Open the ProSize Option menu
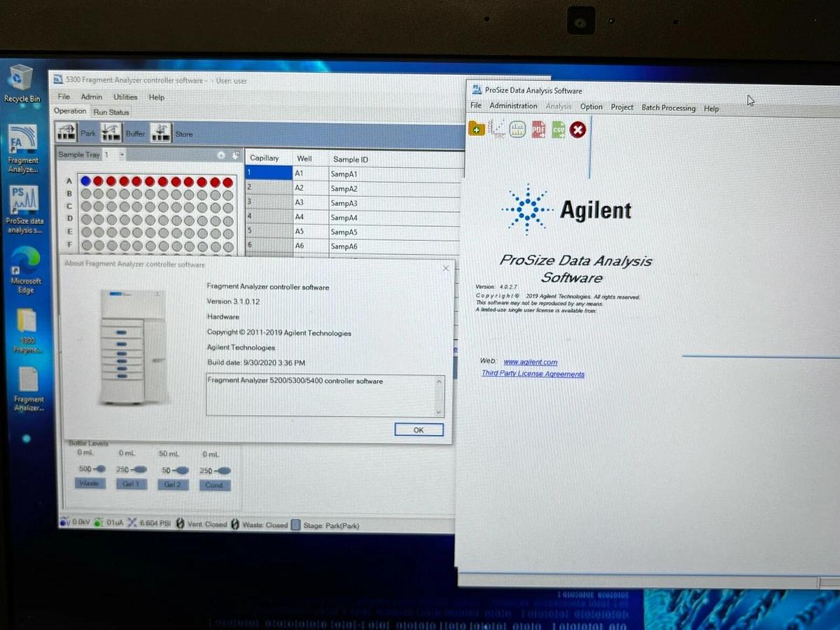 [x=591, y=107]
